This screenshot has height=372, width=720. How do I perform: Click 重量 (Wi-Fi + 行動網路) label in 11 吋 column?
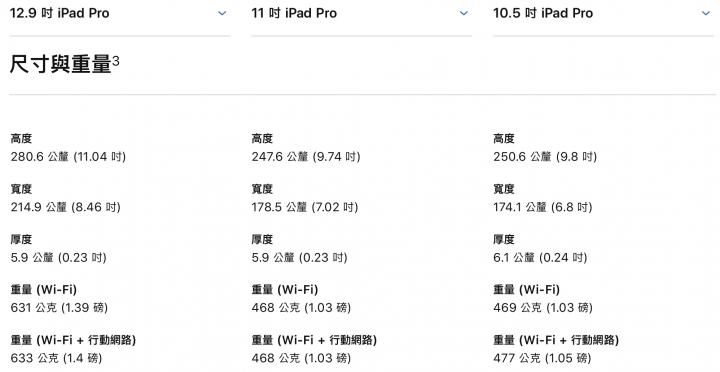point(314,340)
